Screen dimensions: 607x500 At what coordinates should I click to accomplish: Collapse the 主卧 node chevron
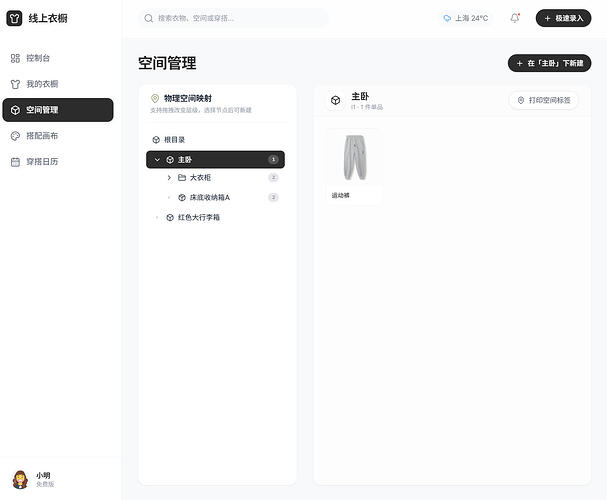[157, 159]
